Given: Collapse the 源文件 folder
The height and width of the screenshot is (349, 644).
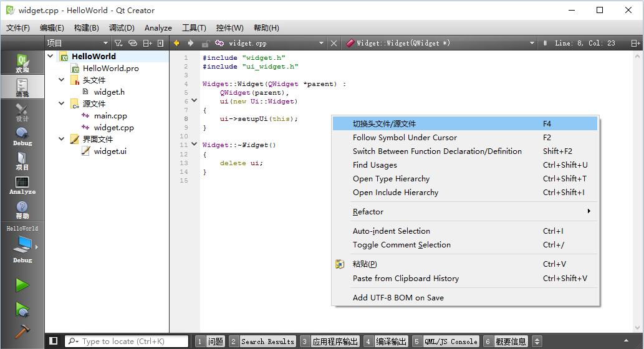Looking at the screenshot, I should pyautogui.click(x=62, y=103).
